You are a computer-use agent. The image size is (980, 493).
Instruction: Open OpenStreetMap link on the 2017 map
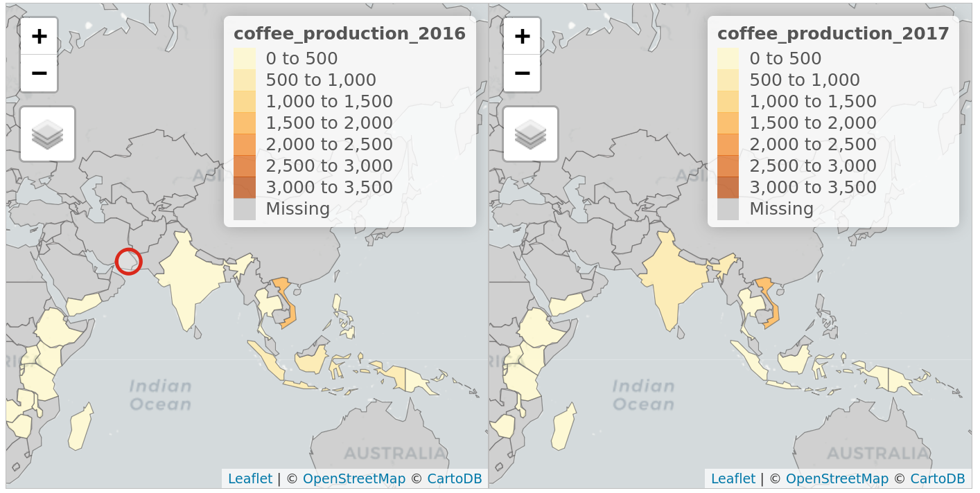[x=837, y=478]
